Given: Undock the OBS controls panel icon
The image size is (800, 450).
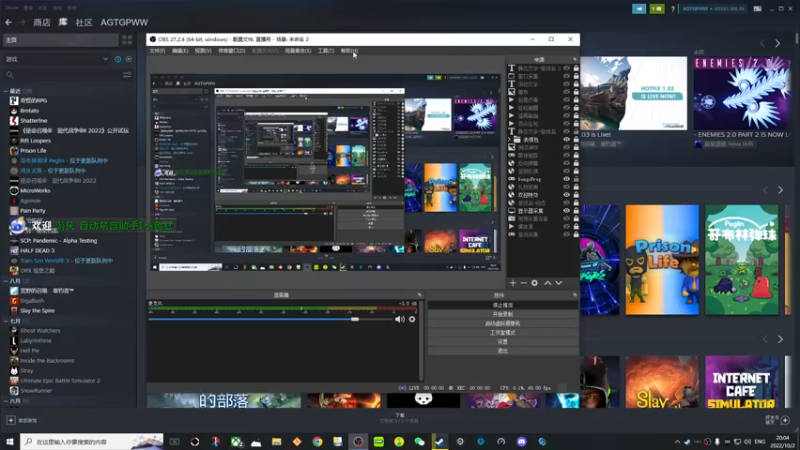Looking at the screenshot, I should point(574,295).
